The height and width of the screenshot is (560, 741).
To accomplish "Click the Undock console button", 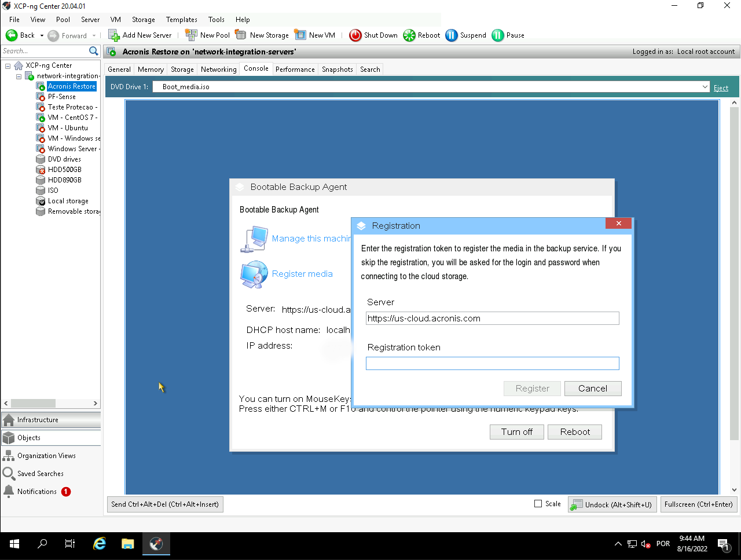I will [612, 504].
